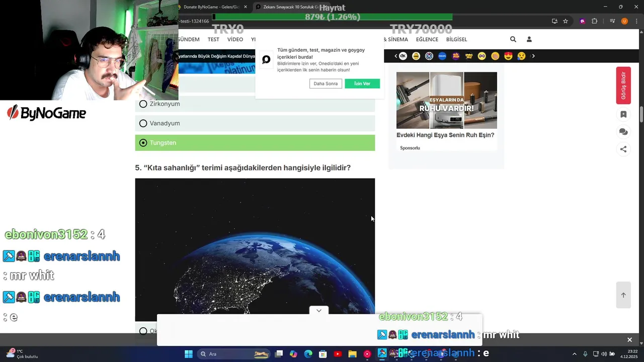Open YouTube from the taskbar
644x362 pixels.
pyautogui.click(x=338, y=354)
